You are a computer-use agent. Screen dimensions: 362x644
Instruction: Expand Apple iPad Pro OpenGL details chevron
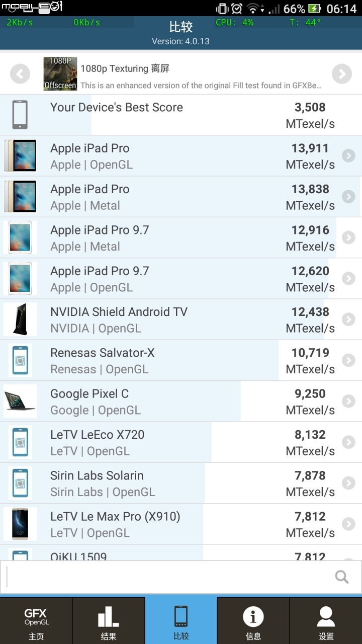point(348,156)
